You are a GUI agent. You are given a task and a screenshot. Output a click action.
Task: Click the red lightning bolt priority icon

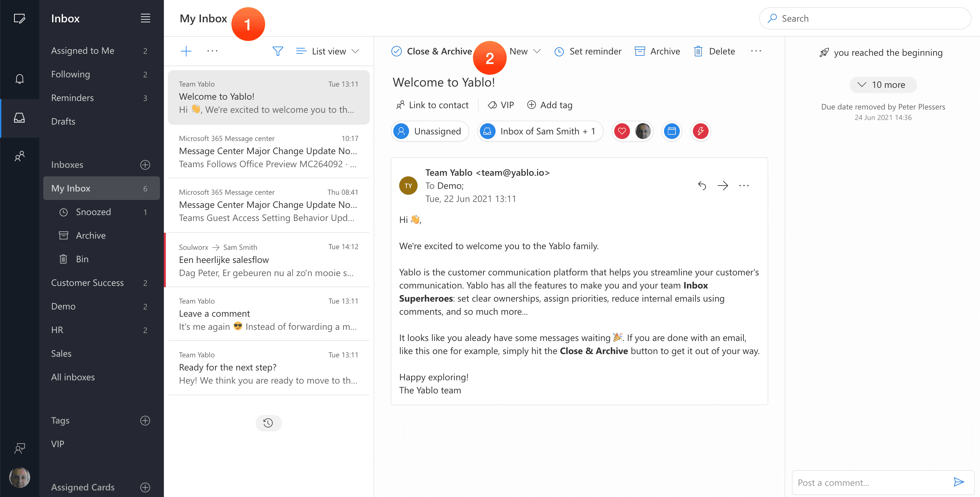[700, 131]
